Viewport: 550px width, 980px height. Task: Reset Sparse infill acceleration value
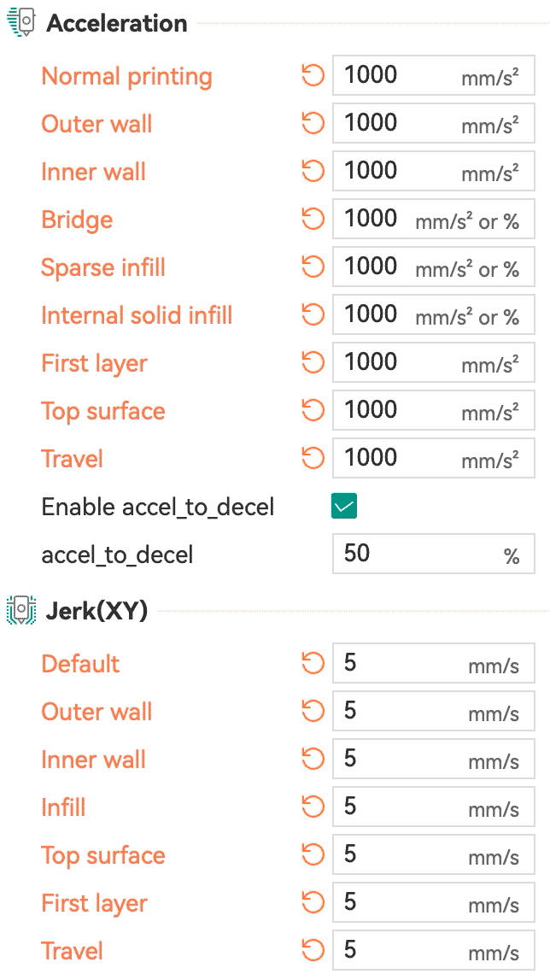click(313, 267)
